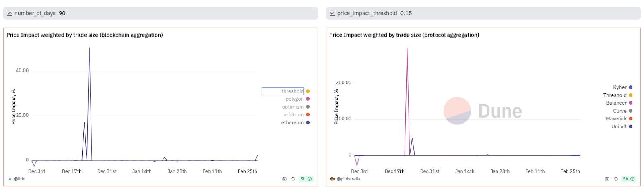Image resolution: width=644 pixels, height=190 pixels.
Task: Click the orange threshold legend color dot
Action: click(308, 91)
